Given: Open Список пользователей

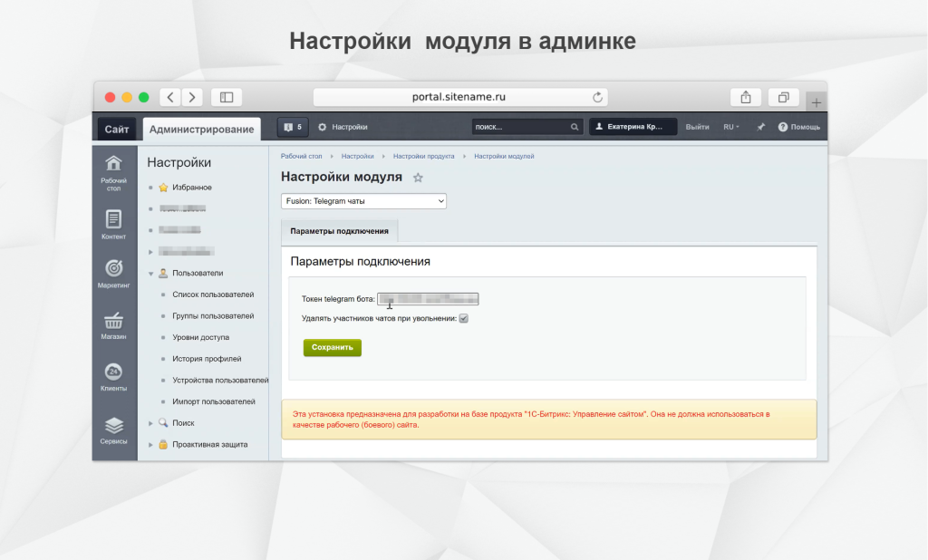Looking at the screenshot, I should [x=213, y=294].
